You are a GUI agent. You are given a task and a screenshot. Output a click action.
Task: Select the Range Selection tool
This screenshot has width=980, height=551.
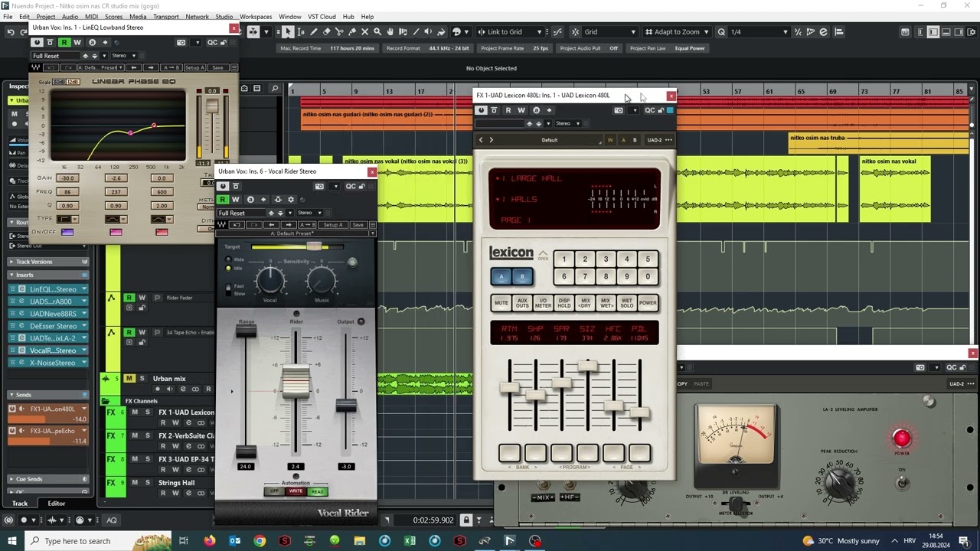tap(301, 32)
